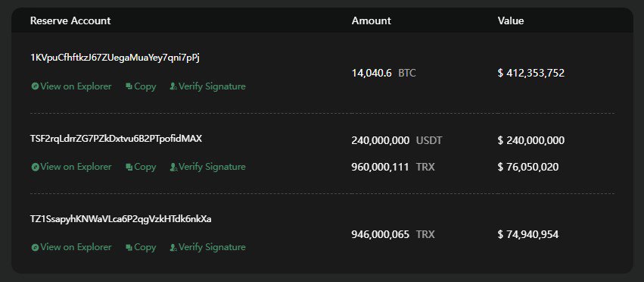The image size is (644, 282).
Task: Click the Value column header
Action: [511, 20]
